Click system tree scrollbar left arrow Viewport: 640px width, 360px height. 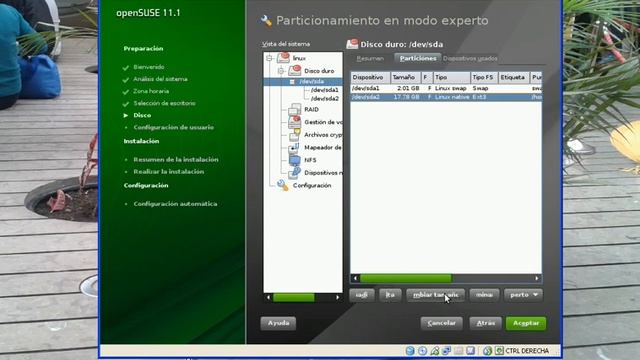tap(268, 298)
